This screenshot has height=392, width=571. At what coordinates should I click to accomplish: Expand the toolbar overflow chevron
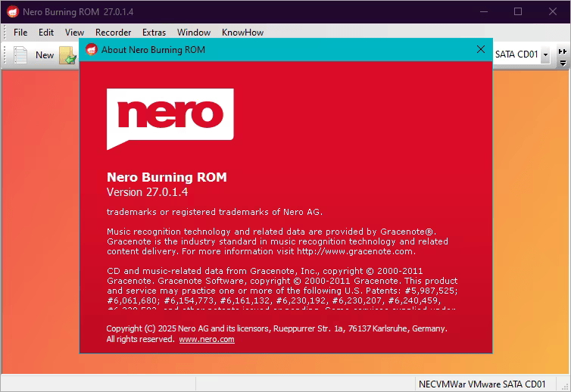[562, 51]
